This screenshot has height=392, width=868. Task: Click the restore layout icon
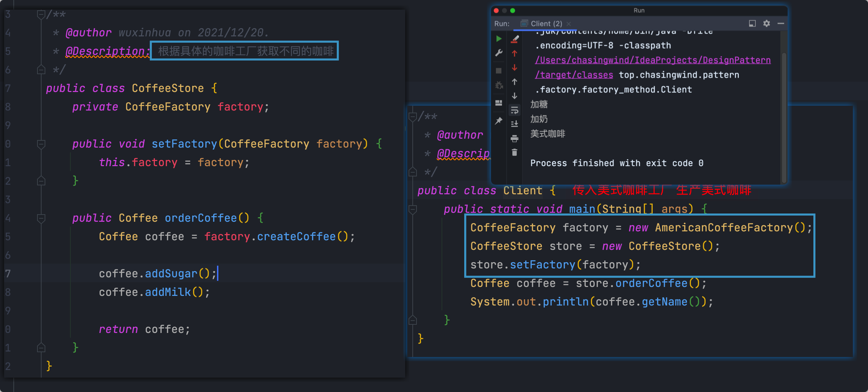(499, 103)
